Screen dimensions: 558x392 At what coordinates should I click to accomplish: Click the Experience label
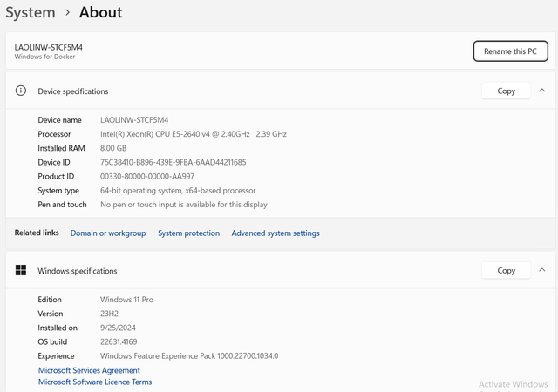coord(56,356)
